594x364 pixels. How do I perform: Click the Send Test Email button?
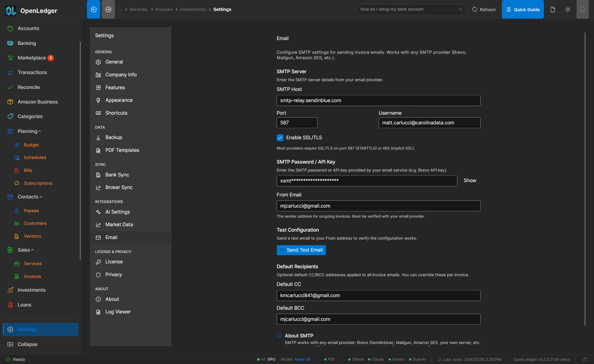301,250
